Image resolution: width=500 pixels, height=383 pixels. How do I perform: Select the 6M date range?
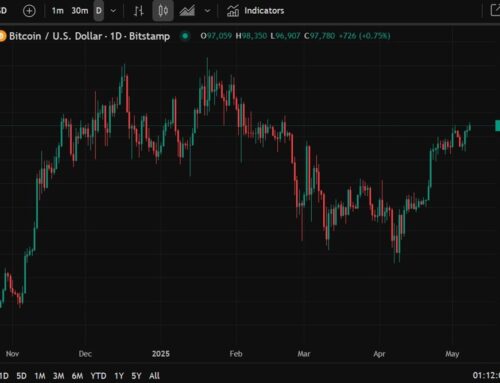[x=77, y=376]
